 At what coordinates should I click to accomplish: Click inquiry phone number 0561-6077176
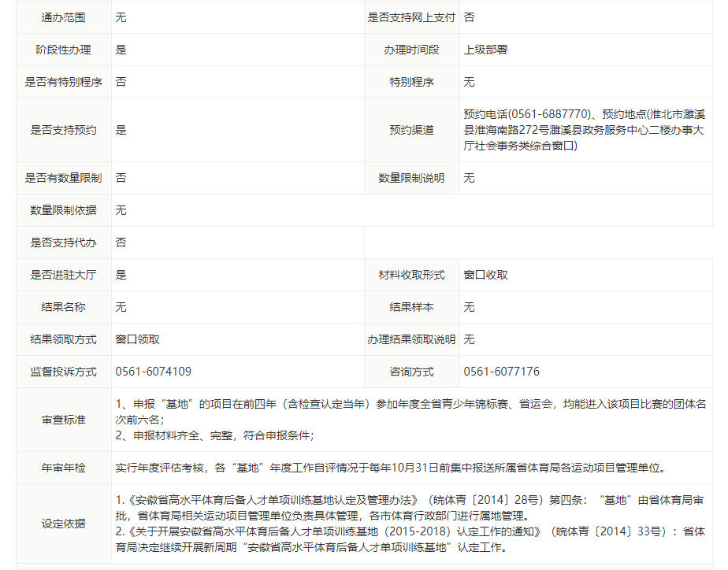point(502,372)
